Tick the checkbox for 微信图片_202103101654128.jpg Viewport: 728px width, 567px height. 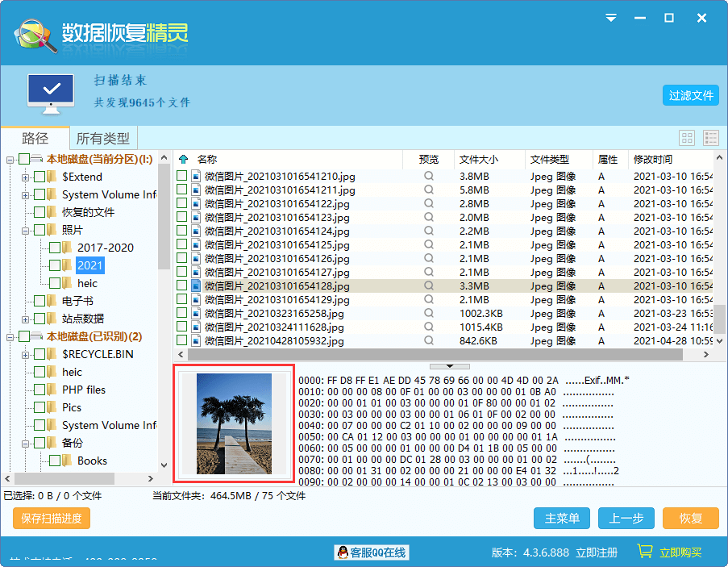click(181, 286)
